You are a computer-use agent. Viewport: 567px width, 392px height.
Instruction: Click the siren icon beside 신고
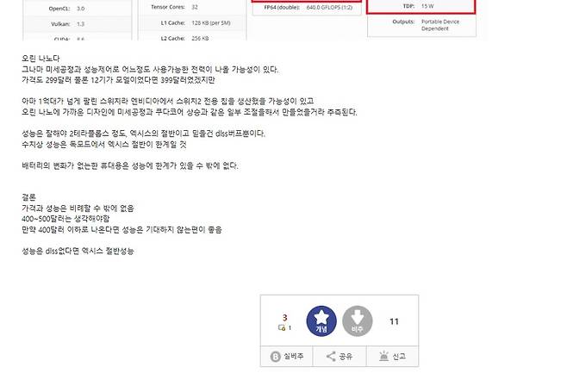(x=384, y=356)
